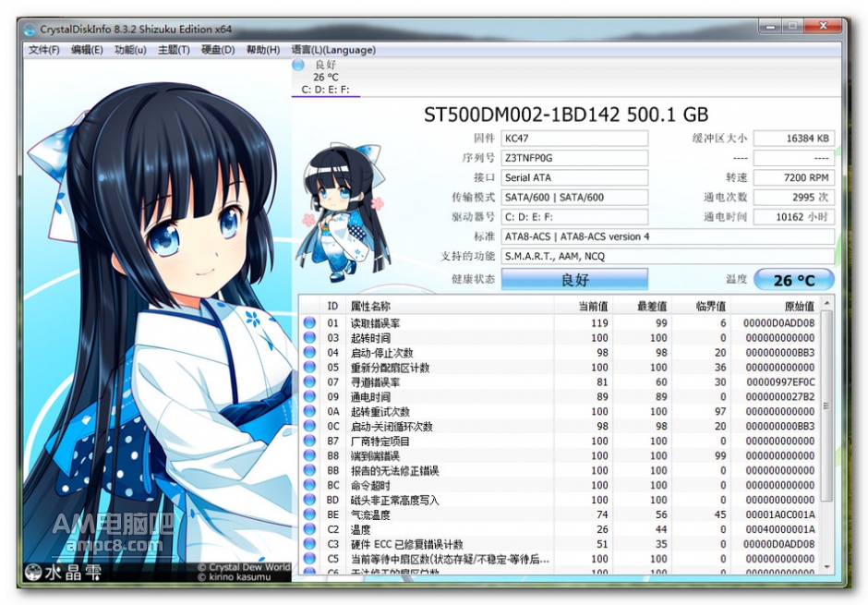Click the buffer size field 16384 KB
Screen dimensions: 868x605
pyautogui.click(x=794, y=139)
